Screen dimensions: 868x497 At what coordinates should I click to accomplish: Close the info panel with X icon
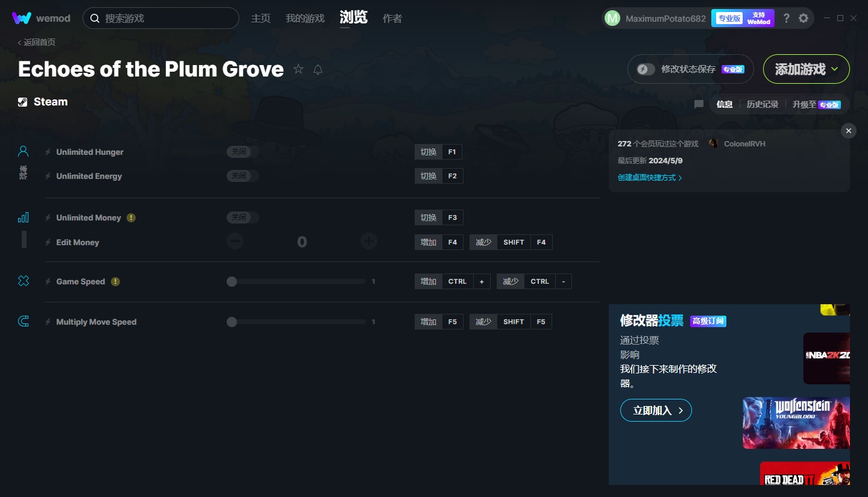849,131
